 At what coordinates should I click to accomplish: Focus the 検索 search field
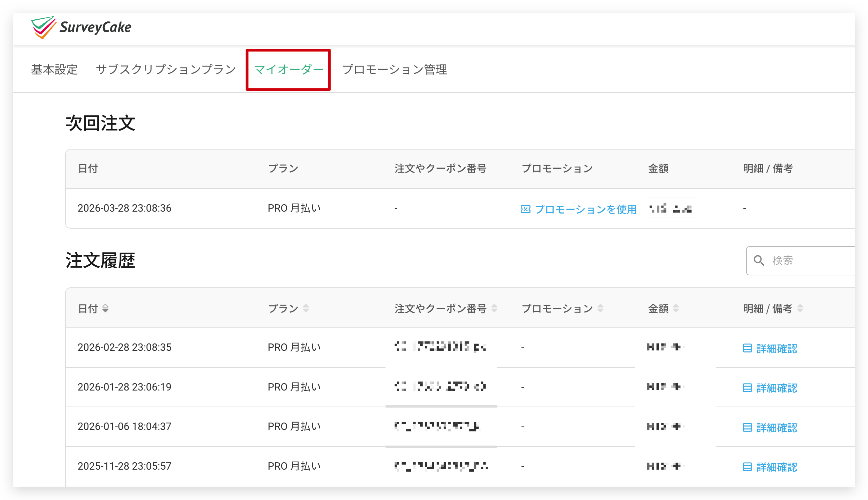coord(800,261)
